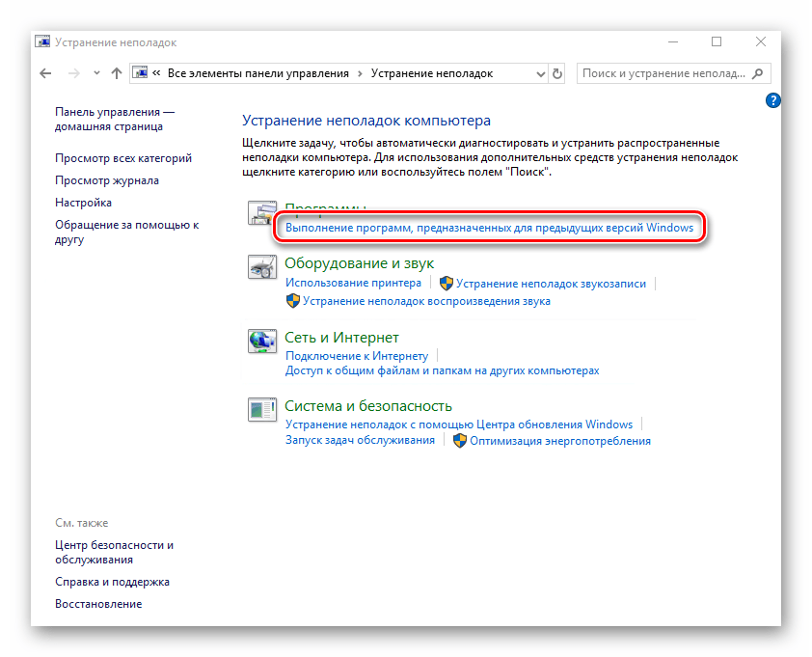This screenshot has height=657, width=812.
Task: Open the recent locations dropdown arrow
Action: [x=96, y=73]
